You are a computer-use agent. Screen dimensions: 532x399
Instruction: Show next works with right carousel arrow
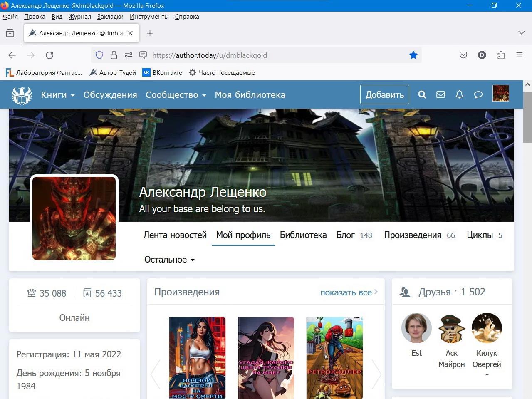coord(376,374)
